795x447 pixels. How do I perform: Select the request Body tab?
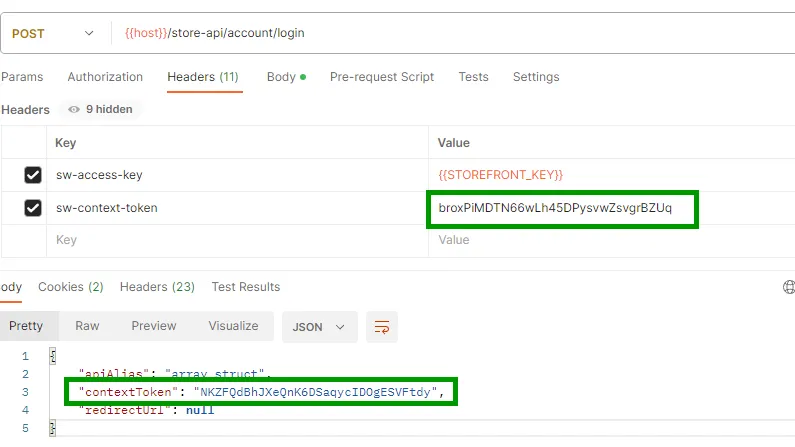point(285,77)
